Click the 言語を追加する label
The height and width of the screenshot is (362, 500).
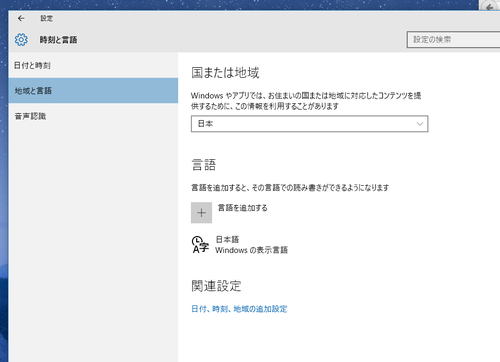(x=242, y=208)
